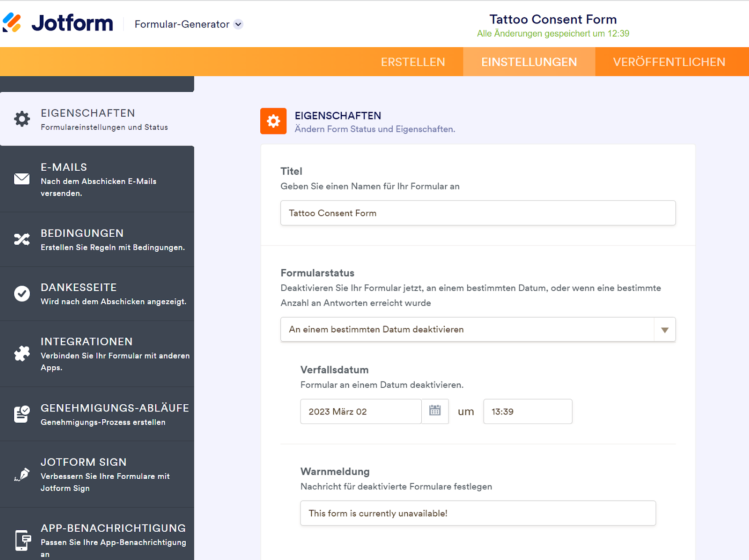Switch to the Veröffentlichen tab
This screenshot has height=560, width=749.
coord(669,62)
